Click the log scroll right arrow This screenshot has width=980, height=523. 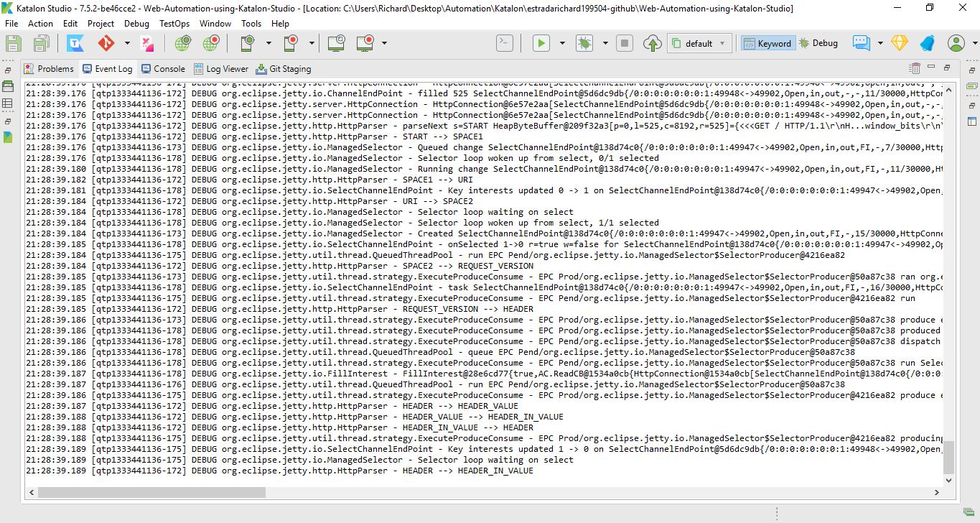tap(937, 493)
